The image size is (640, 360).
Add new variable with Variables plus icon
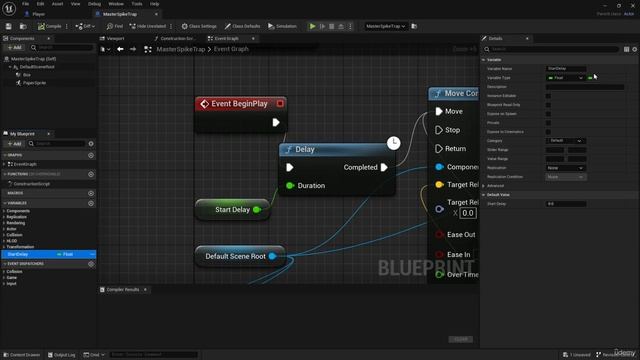pyautogui.click(x=91, y=203)
